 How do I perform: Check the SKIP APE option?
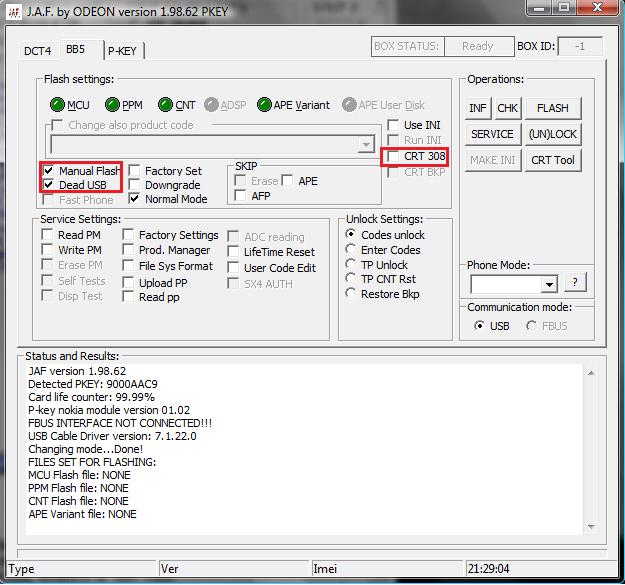(287, 181)
